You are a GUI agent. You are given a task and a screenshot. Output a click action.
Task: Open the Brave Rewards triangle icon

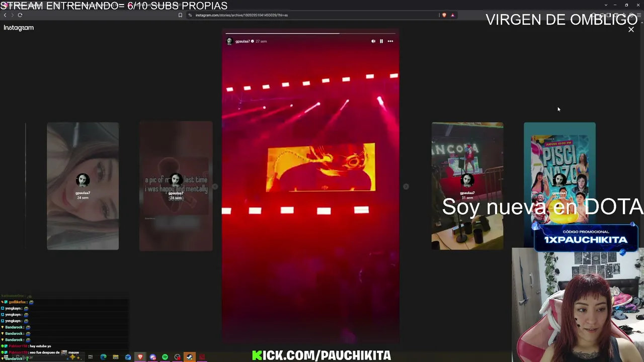[x=452, y=15]
